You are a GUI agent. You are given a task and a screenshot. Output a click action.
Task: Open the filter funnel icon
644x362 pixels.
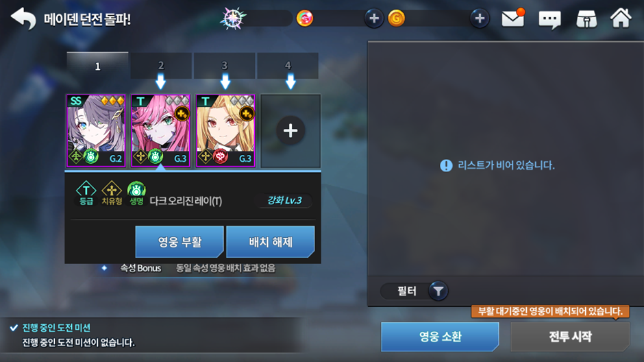[438, 291]
